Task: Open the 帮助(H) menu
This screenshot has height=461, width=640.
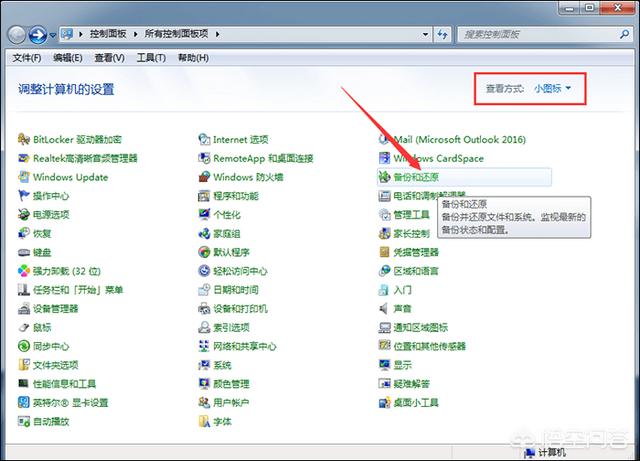Action: coord(193,58)
